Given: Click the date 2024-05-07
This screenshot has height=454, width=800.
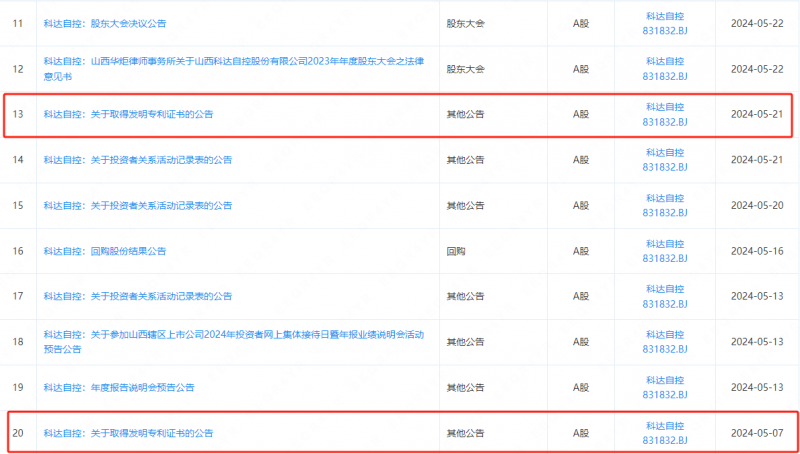Looking at the screenshot, I should [x=757, y=433].
